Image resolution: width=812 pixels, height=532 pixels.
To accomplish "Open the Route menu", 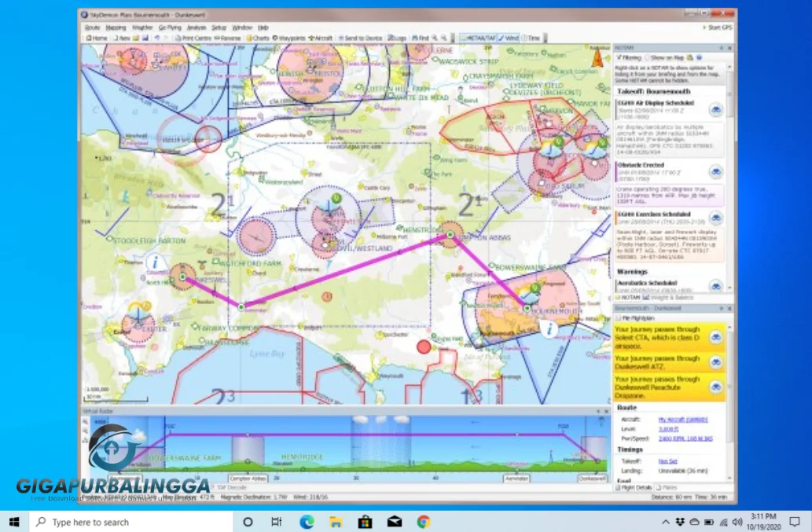I will (92, 28).
